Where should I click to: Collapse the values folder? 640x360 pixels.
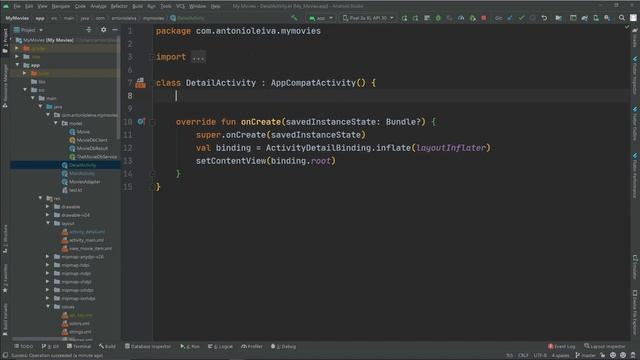point(48,307)
